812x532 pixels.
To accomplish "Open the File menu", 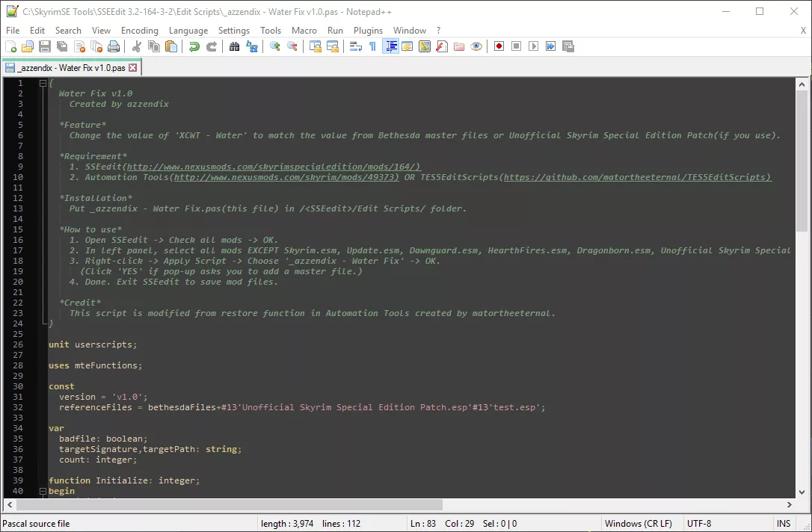I will tap(13, 31).
